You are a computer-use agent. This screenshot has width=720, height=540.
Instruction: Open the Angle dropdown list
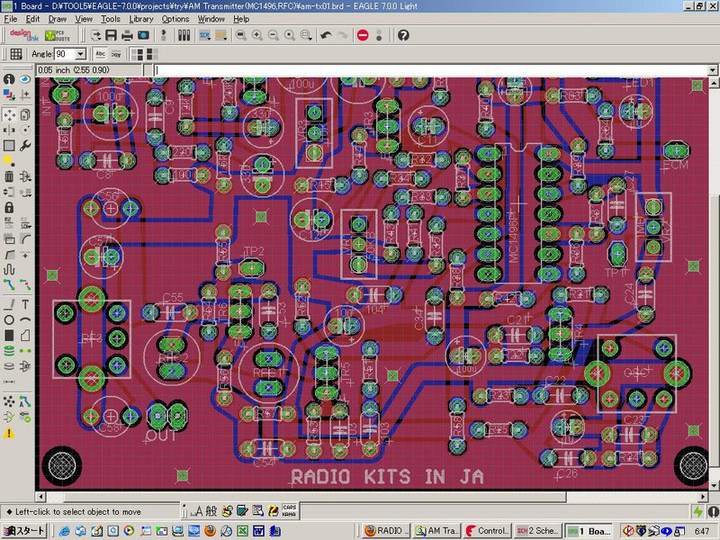[80, 54]
